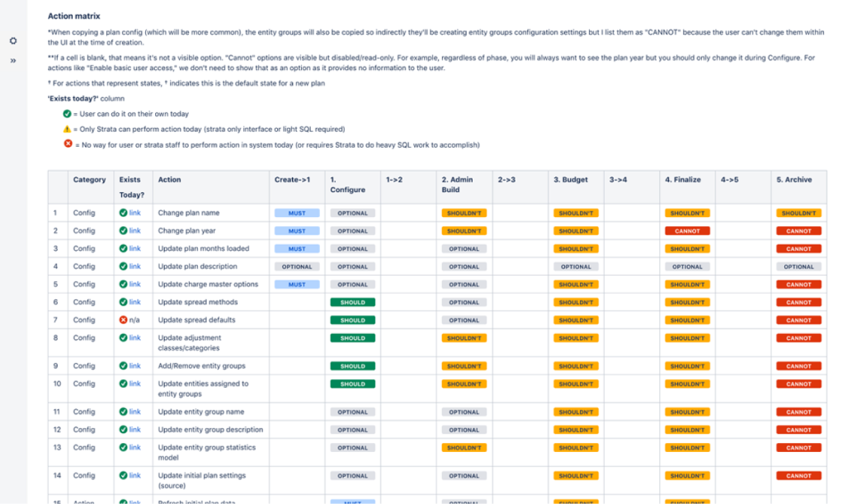Click SHOULDN'T badge under Budget for row 1
The height and width of the screenshot is (504, 857).
[576, 213]
